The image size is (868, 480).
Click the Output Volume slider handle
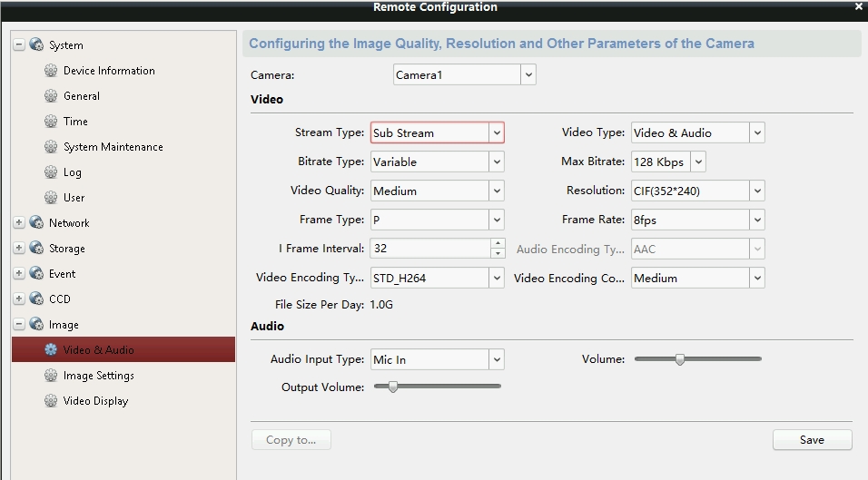pos(393,387)
